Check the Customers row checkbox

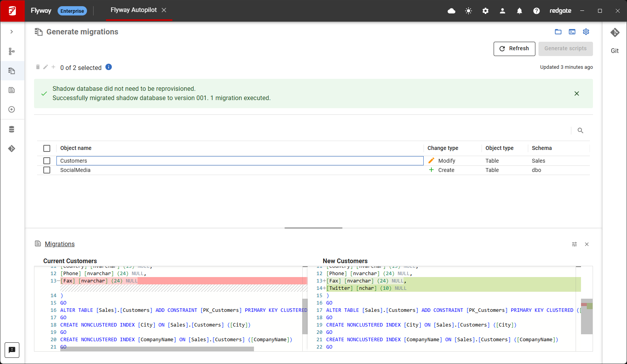pyautogui.click(x=47, y=161)
